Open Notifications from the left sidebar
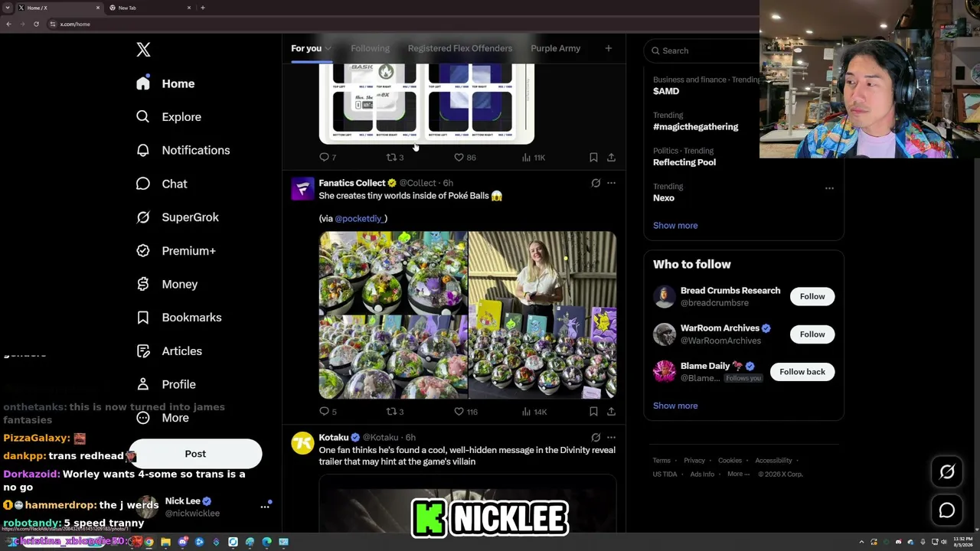The image size is (980, 551). pos(182,150)
